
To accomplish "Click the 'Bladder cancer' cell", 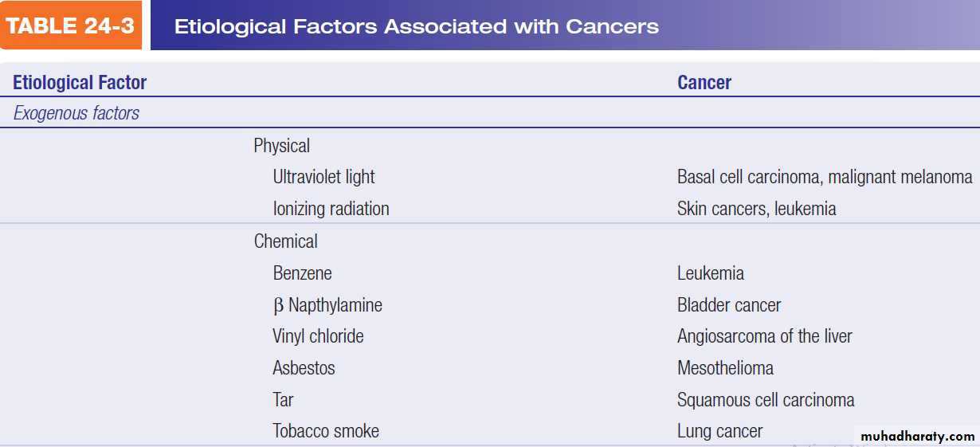I will pyautogui.click(x=728, y=304).
